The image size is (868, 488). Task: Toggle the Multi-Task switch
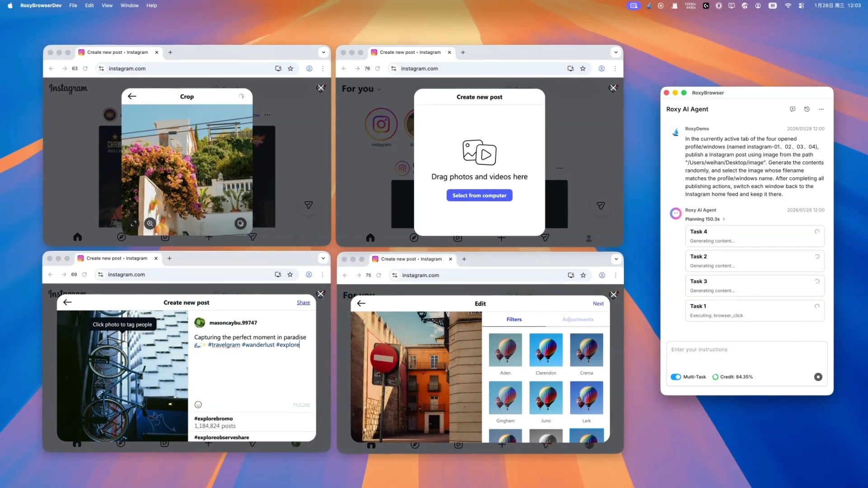[x=676, y=377]
